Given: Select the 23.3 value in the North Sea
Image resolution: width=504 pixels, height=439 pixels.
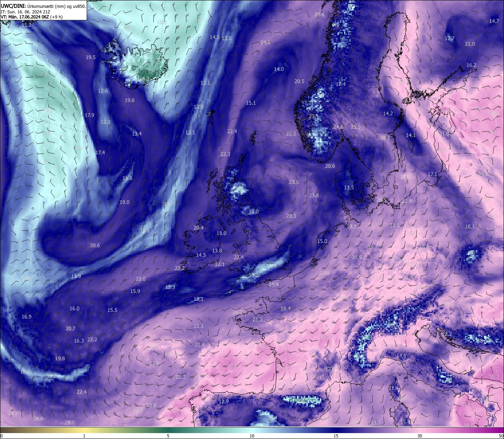Looking at the screenshot, I should [x=291, y=216].
